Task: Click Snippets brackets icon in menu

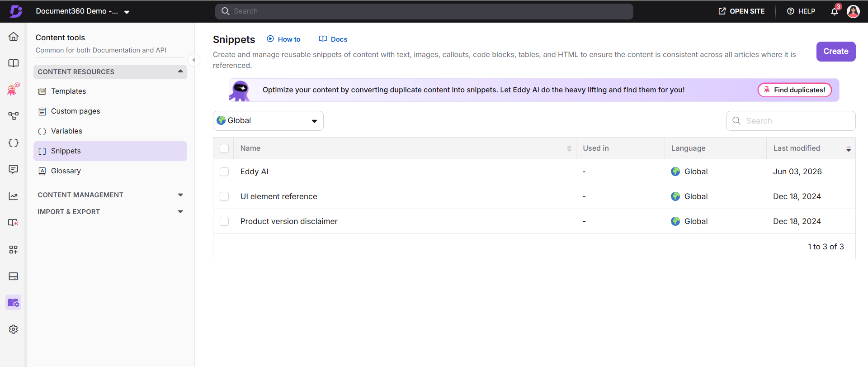Action: [42, 151]
